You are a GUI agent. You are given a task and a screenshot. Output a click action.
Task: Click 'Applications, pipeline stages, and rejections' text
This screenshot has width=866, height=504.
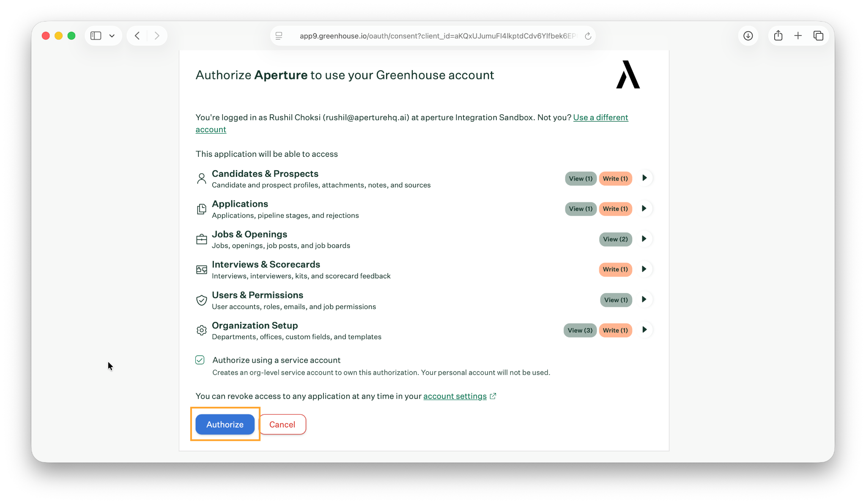pyautogui.click(x=285, y=216)
